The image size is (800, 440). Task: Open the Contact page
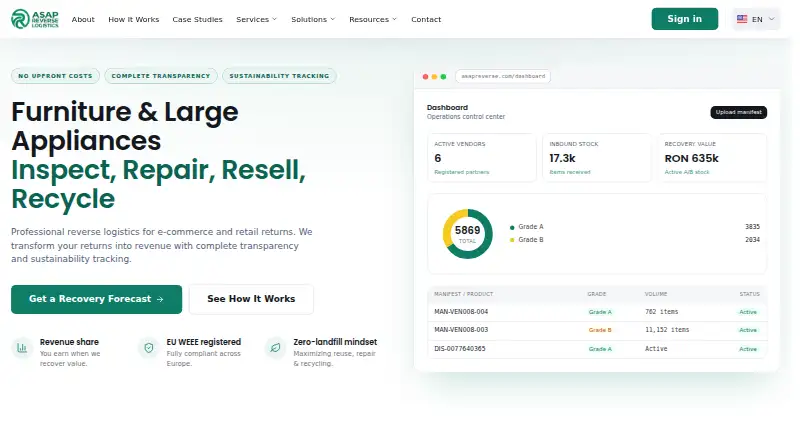coord(426,19)
